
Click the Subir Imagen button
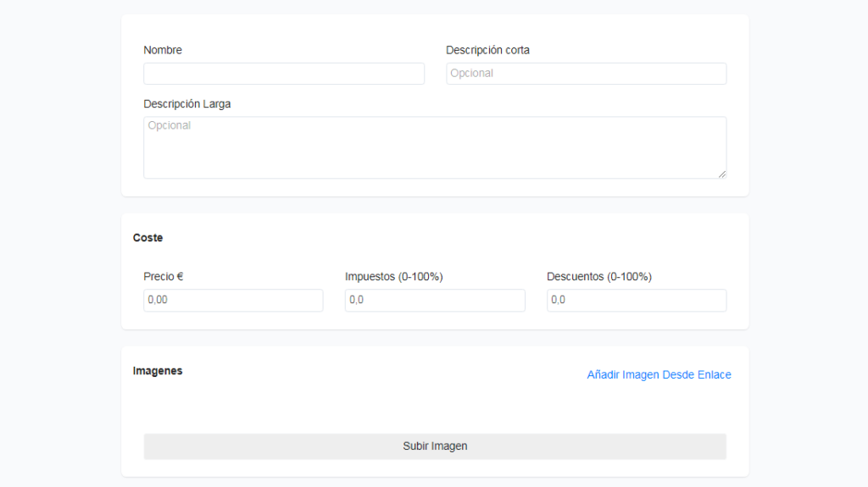tap(435, 446)
